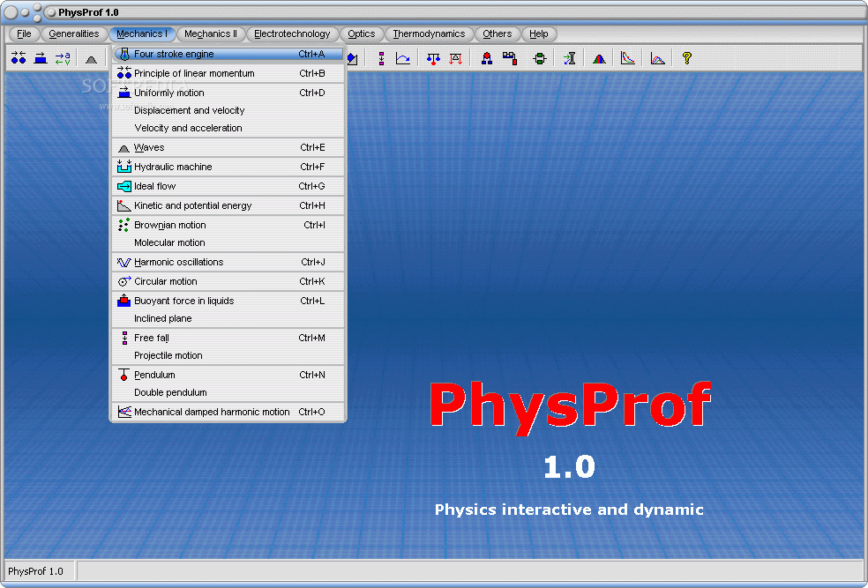Click the balance scale toolbar icon
The image size is (868, 588).
(x=433, y=58)
